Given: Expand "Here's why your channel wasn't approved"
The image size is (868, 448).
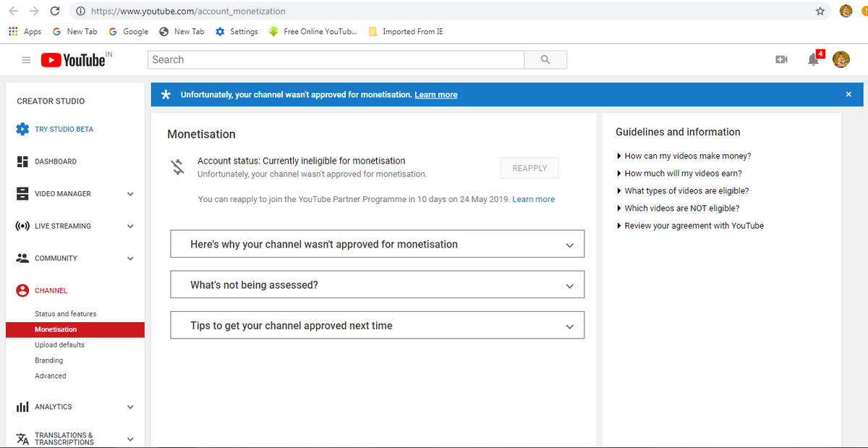Looking at the screenshot, I should pos(377,244).
